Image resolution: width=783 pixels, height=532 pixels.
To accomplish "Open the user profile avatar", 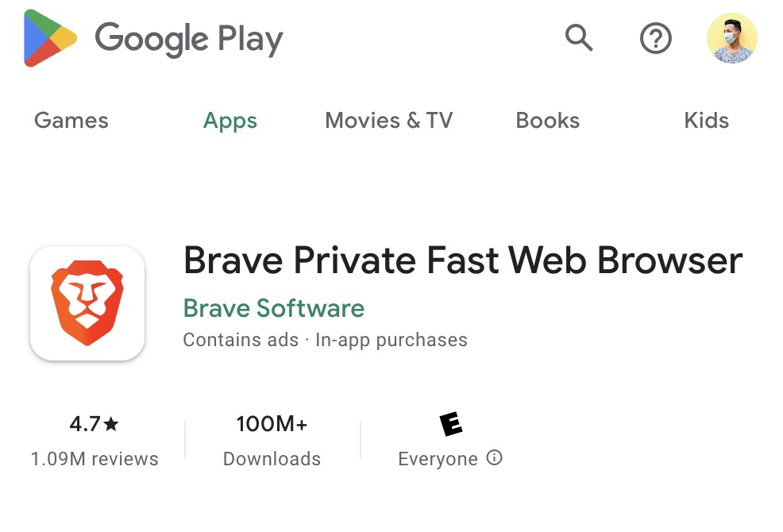I will (x=732, y=38).
